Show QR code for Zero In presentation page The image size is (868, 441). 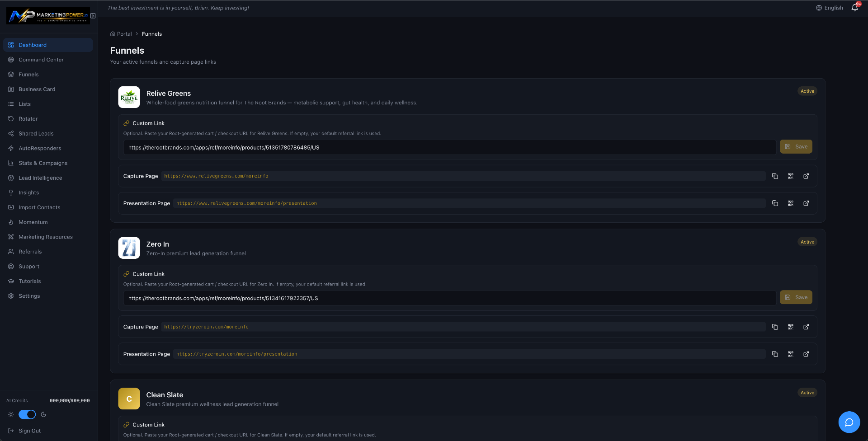point(790,354)
